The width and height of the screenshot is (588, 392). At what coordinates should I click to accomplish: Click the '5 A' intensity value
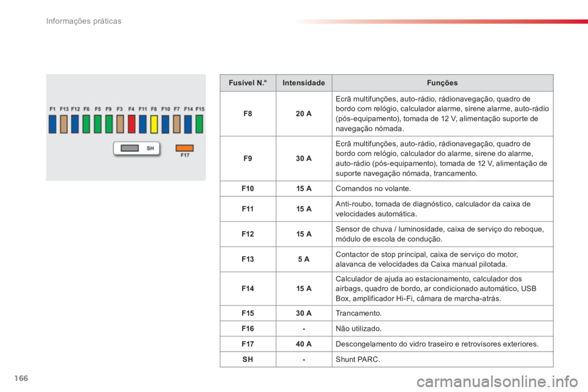click(x=304, y=259)
